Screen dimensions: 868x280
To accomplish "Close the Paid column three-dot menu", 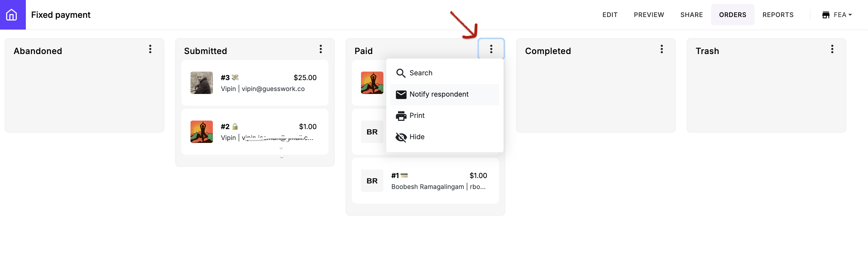I will click(x=491, y=49).
